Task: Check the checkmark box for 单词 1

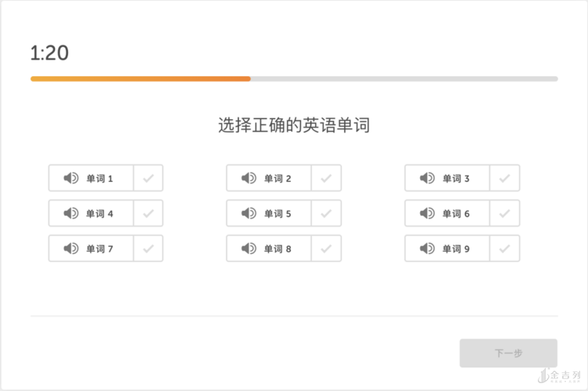Action: click(x=148, y=178)
